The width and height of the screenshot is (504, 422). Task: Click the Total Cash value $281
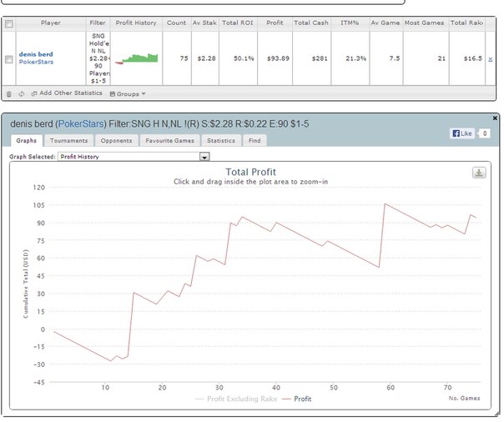click(320, 58)
